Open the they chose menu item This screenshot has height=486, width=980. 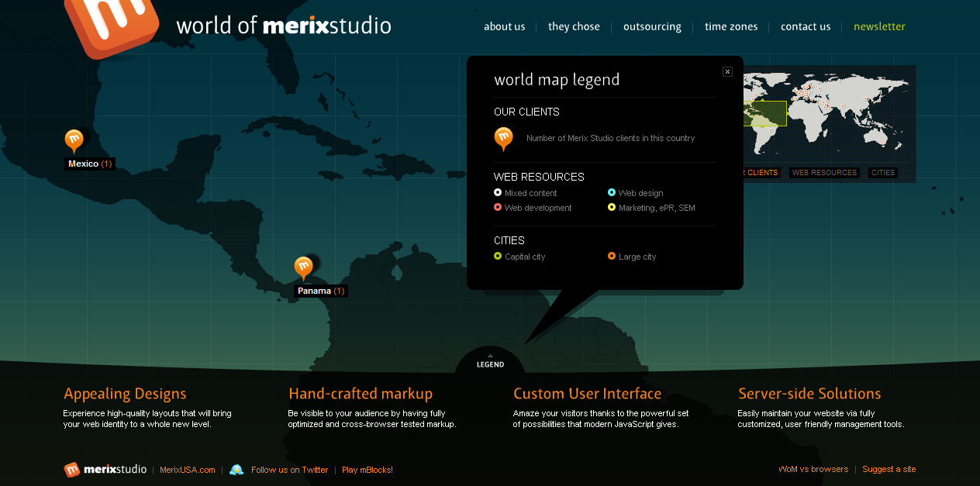(574, 26)
